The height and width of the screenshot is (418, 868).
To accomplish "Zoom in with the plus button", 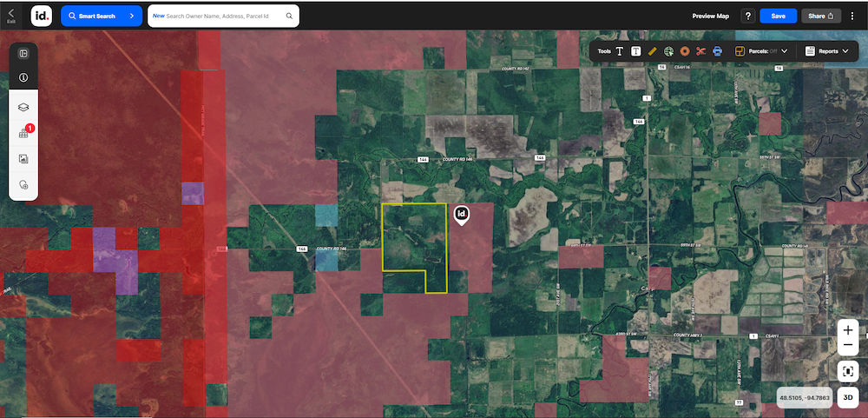I will tap(849, 329).
